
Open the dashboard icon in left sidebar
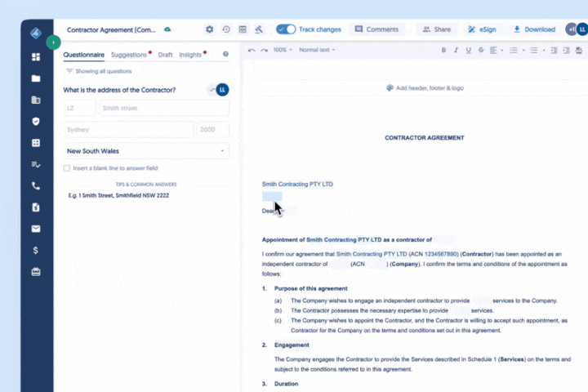coord(36,56)
